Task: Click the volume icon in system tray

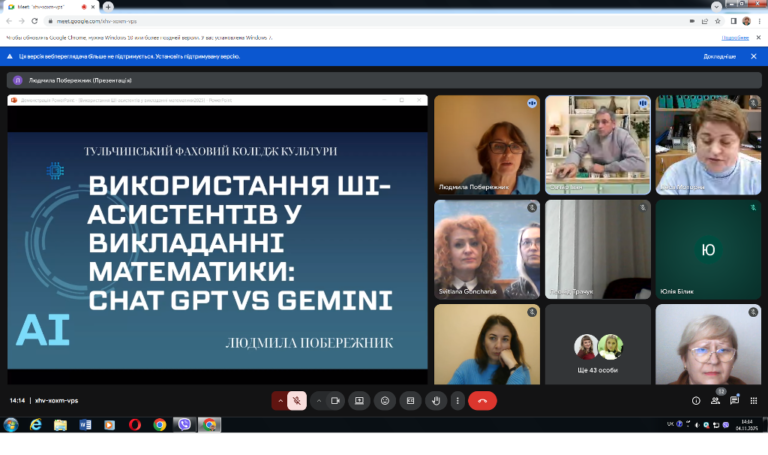Action: (x=697, y=425)
